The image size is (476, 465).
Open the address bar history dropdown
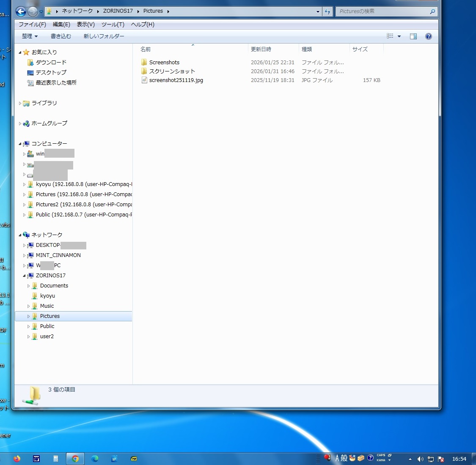coord(318,11)
